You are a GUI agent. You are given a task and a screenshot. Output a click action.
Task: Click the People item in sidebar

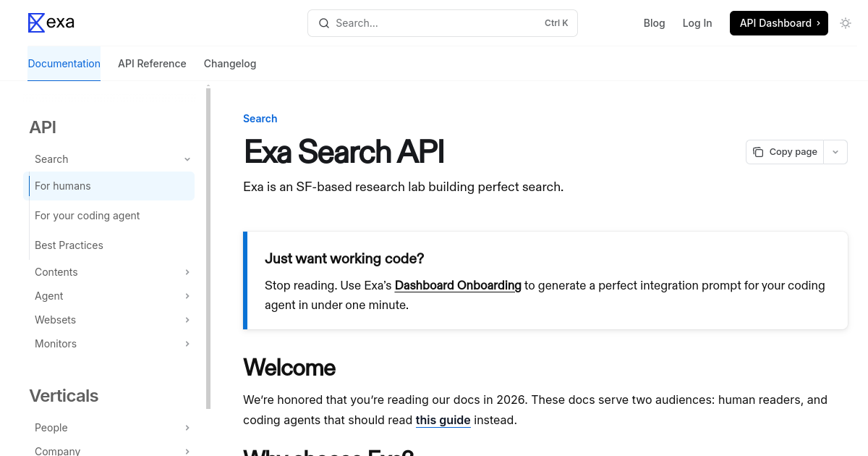[x=51, y=428]
